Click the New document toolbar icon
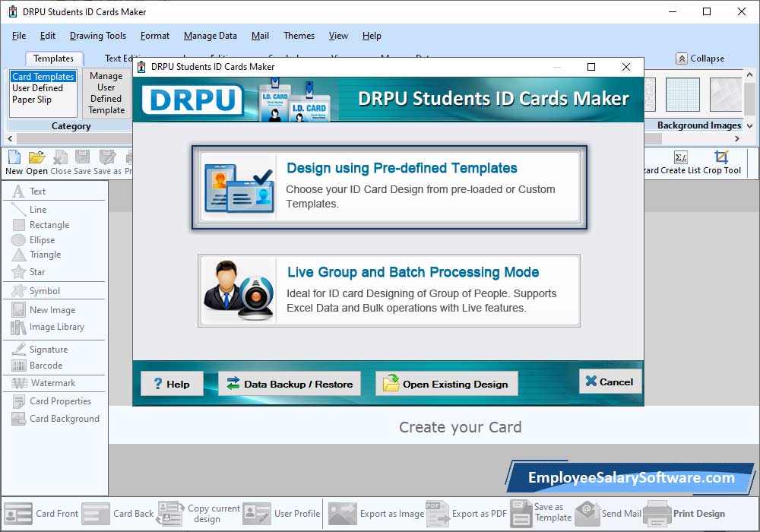This screenshot has width=760, height=532. pyautogui.click(x=14, y=163)
